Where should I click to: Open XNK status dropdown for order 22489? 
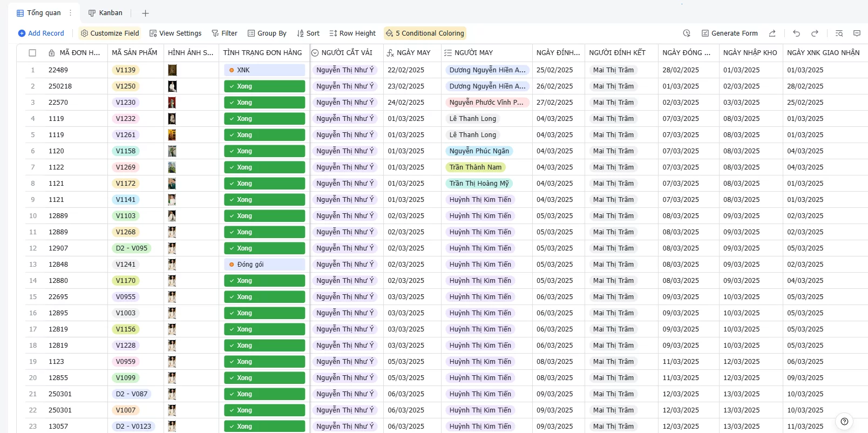[265, 70]
